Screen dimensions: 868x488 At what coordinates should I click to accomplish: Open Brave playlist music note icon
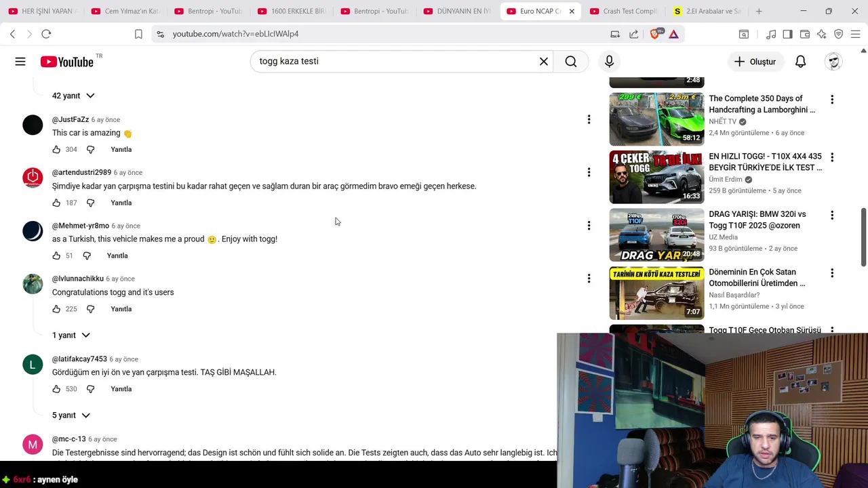[x=771, y=34]
